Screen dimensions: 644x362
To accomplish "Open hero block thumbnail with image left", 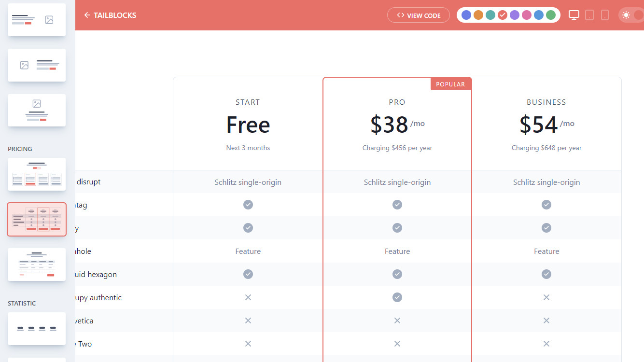I will point(37,65).
